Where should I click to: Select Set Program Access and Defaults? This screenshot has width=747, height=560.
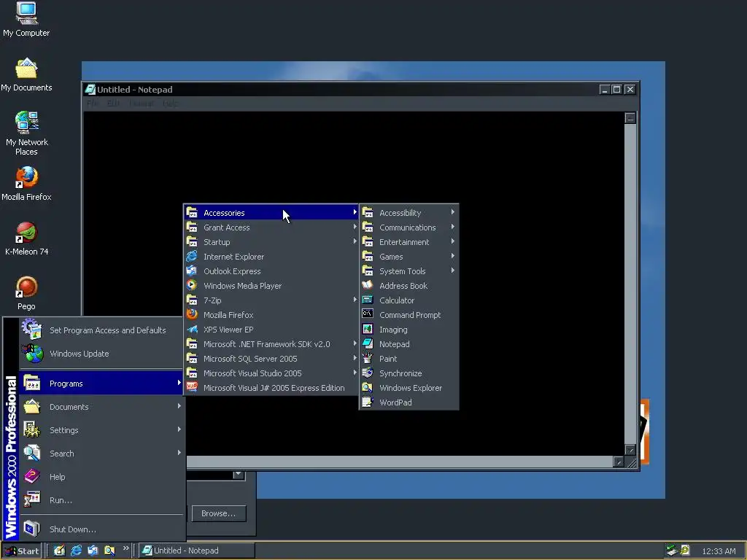tap(101, 330)
